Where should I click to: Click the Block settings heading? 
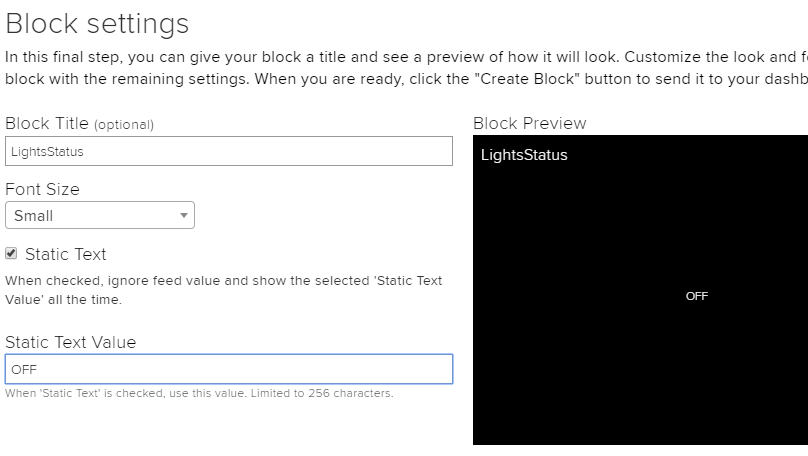[97, 23]
